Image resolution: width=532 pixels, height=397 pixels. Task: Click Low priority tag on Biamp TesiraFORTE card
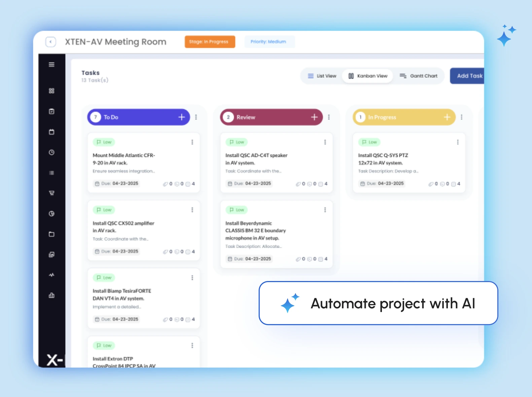click(104, 278)
